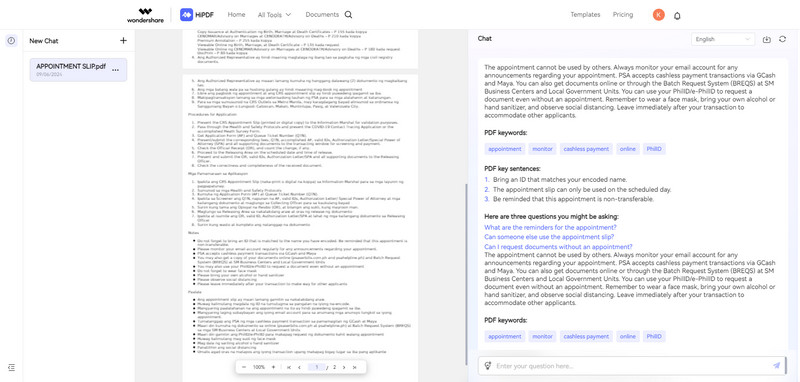Open the search magnifier icon

[x=348, y=15]
